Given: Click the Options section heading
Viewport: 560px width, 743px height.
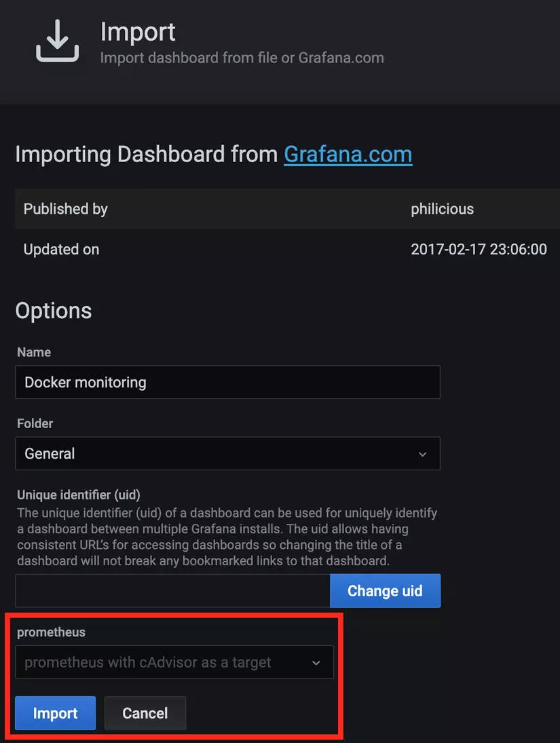Looking at the screenshot, I should click(x=53, y=311).
